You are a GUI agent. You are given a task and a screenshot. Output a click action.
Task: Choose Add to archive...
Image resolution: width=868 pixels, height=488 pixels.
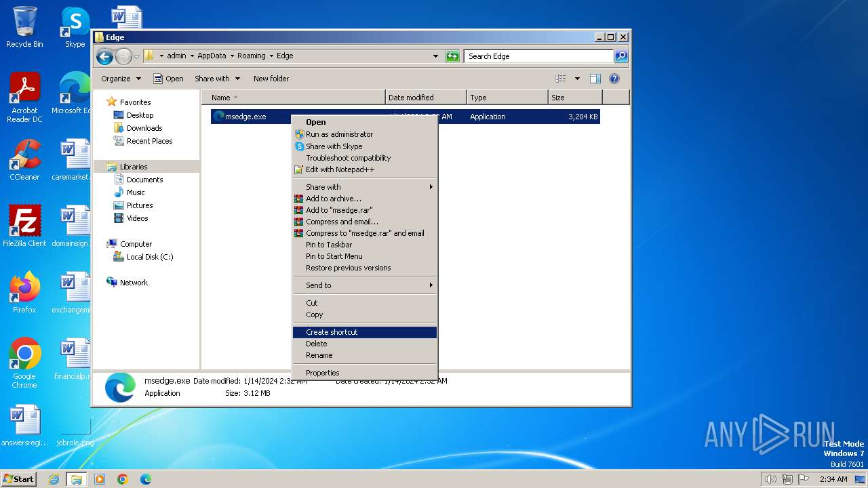365,199
